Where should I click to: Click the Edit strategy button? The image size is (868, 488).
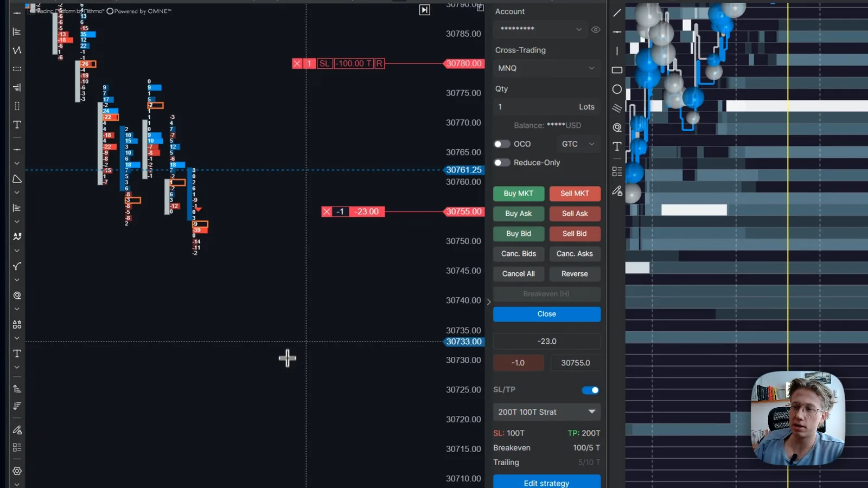[x=547, y=482]
